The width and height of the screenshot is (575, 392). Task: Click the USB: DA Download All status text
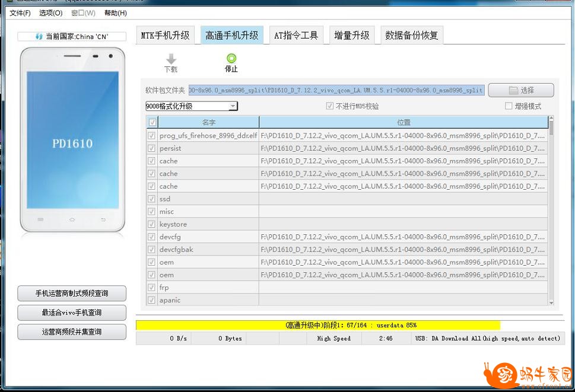click(x=487, y=339)
